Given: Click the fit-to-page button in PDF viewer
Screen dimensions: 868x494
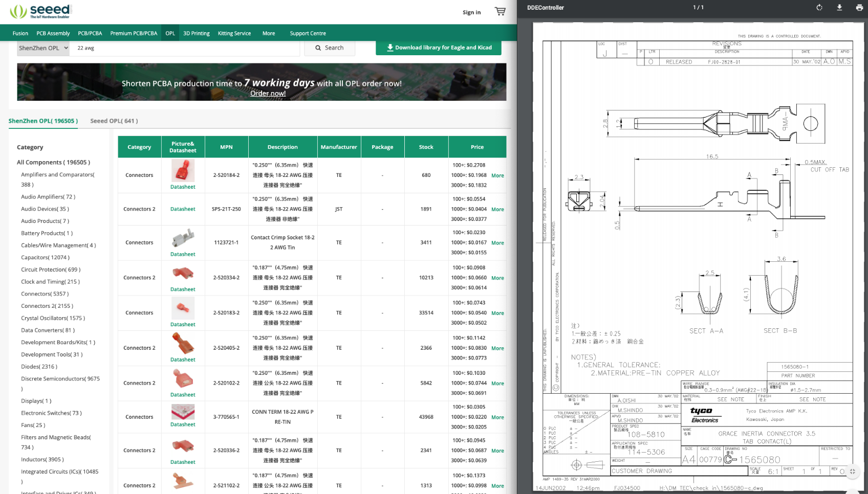Looking at the screenshot, I should point(853,471).
